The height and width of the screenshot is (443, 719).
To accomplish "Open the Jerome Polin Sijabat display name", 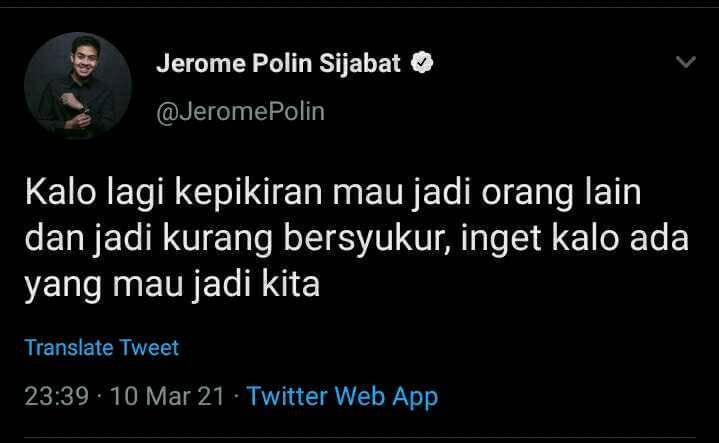I will (278, 63).
